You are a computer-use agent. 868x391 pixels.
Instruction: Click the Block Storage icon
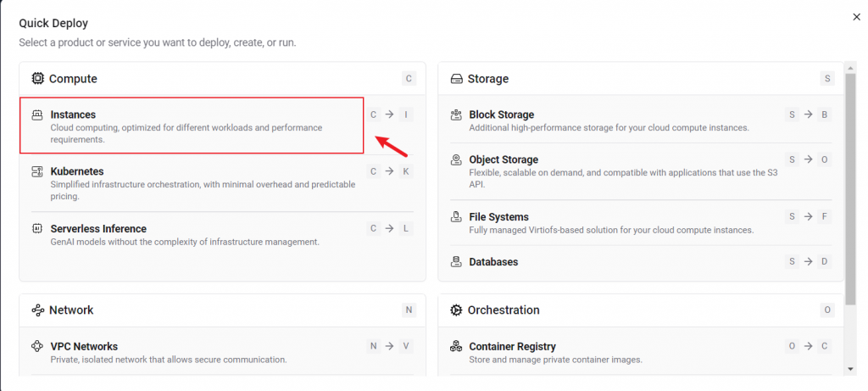[456, 115]
